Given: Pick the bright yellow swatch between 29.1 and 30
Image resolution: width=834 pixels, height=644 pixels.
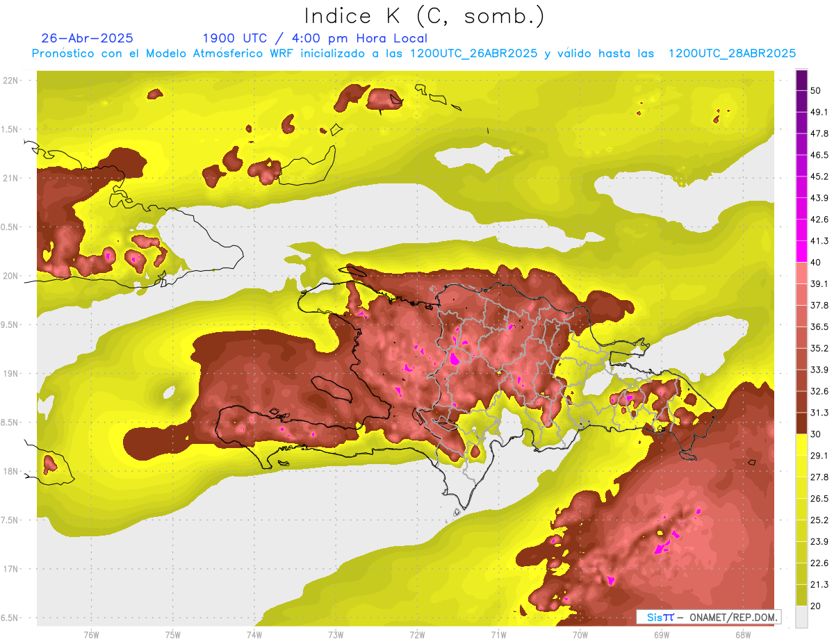Looking at the screenshot, I should point(801,445).
